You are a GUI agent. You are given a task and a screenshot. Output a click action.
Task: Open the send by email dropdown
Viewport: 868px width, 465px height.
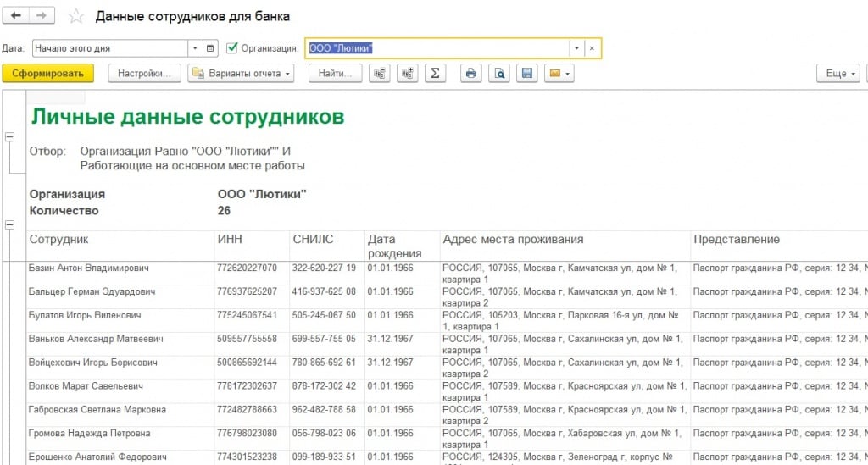[559, 74]
